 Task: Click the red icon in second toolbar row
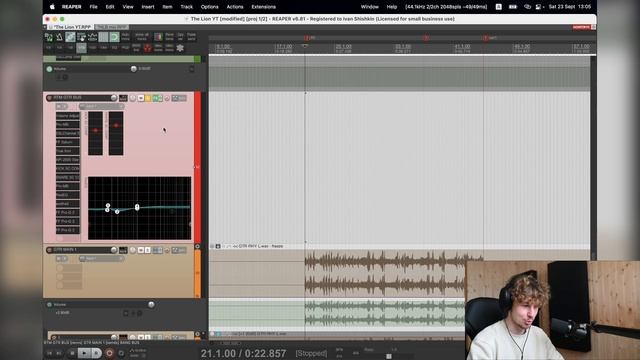click(x=147, y=48)
